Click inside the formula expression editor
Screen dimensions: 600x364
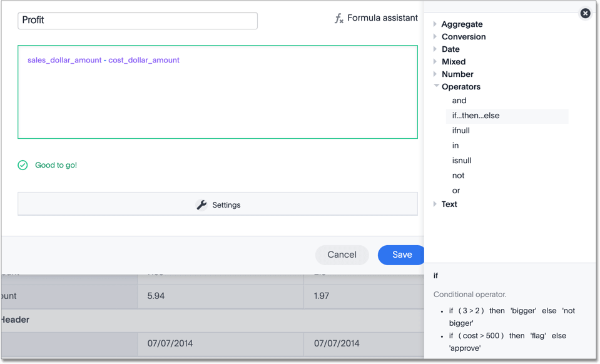217,100
